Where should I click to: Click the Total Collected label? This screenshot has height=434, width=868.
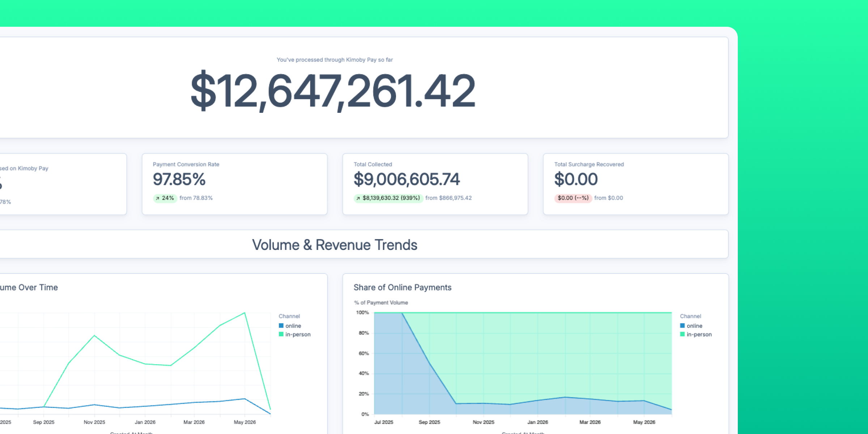373,164
